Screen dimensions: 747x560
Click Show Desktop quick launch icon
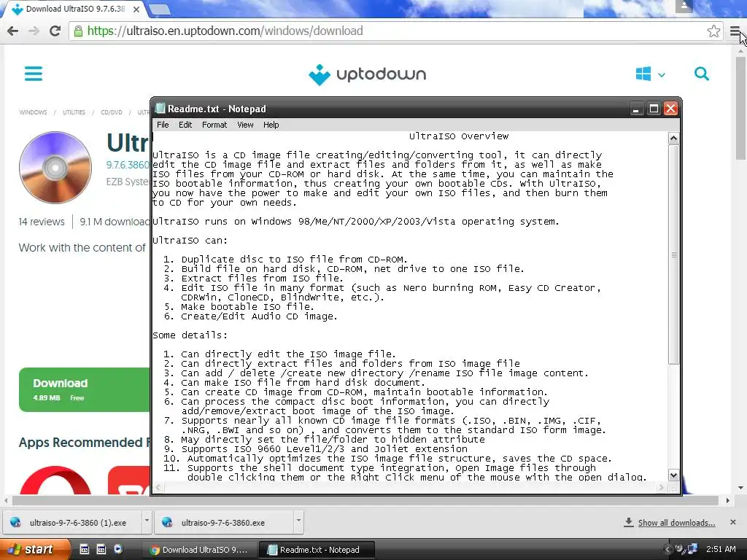coord(84,549)
